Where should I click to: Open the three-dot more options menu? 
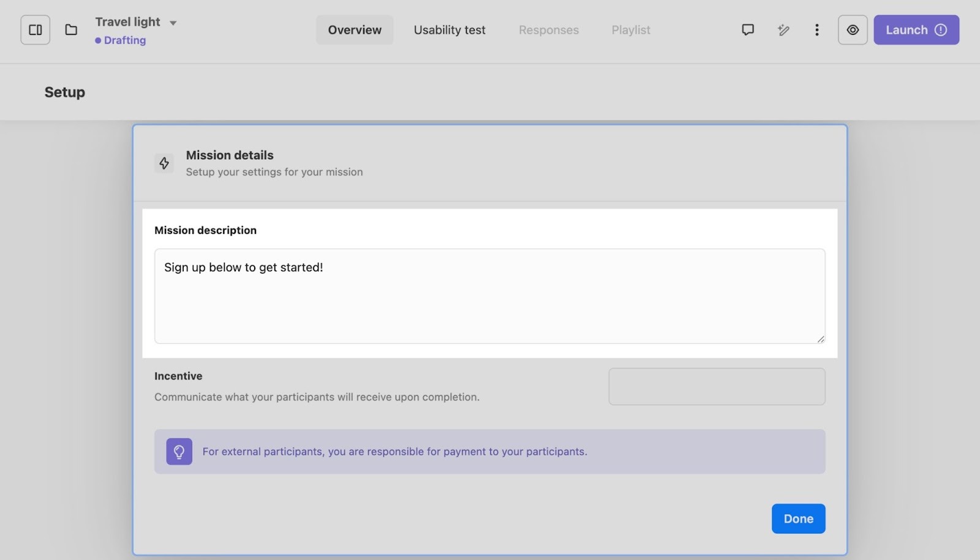point(816,30)
